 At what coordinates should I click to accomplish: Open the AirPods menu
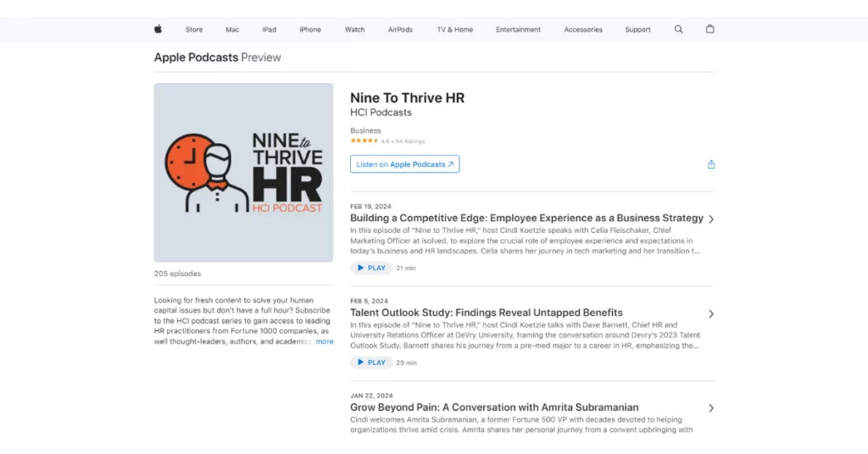tap(400, 30)
